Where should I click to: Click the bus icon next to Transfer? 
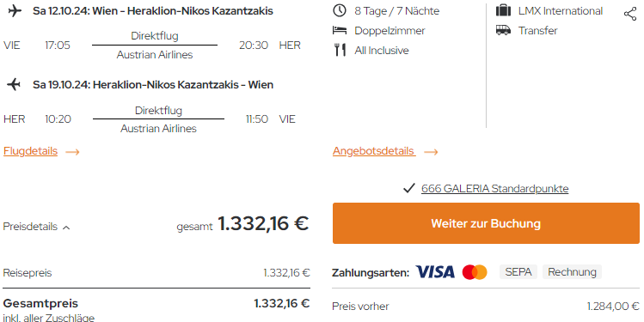click(x=503, y=30)
